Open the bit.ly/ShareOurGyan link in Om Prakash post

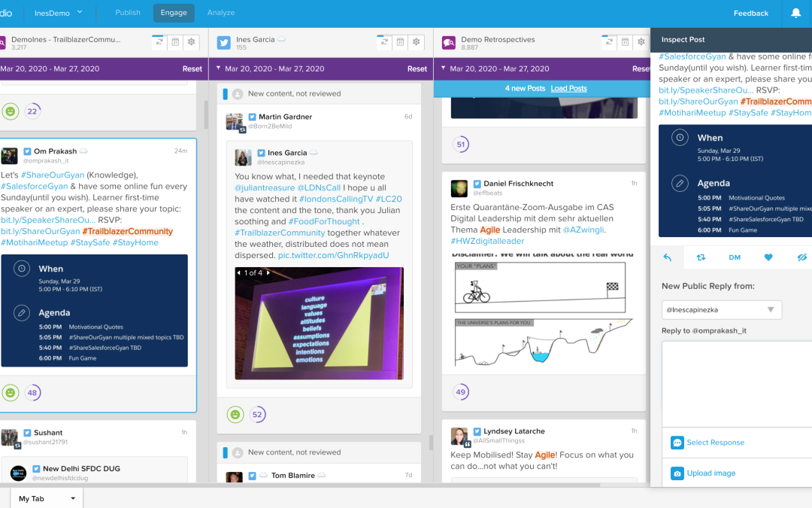pyautogui.click(x=41, y=231)
